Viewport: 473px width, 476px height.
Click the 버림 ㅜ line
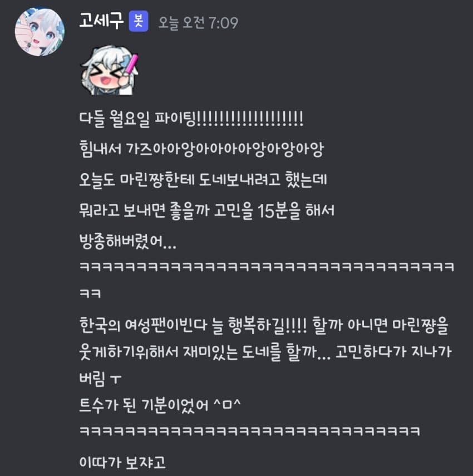coord(100,379)
